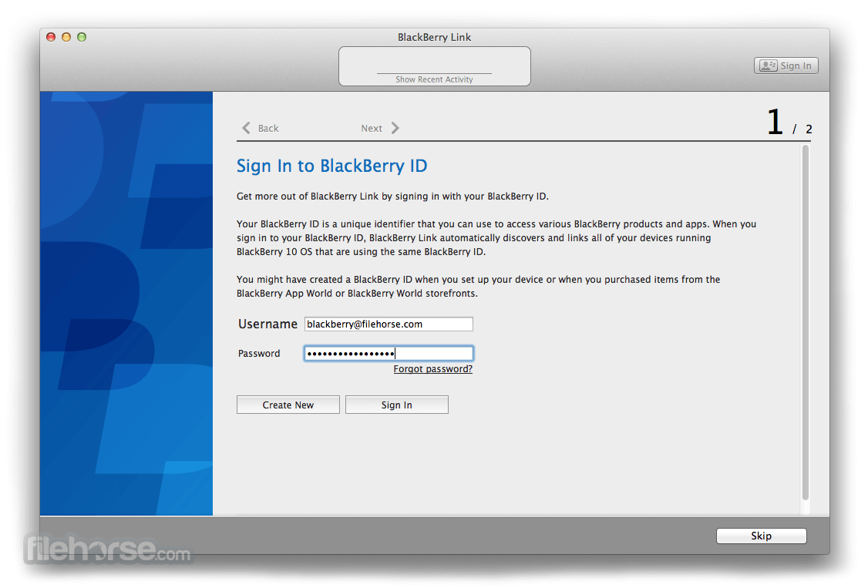Click the Sign In button below password
The width and height of the screenshot is (868, 588).
(396, 405)
